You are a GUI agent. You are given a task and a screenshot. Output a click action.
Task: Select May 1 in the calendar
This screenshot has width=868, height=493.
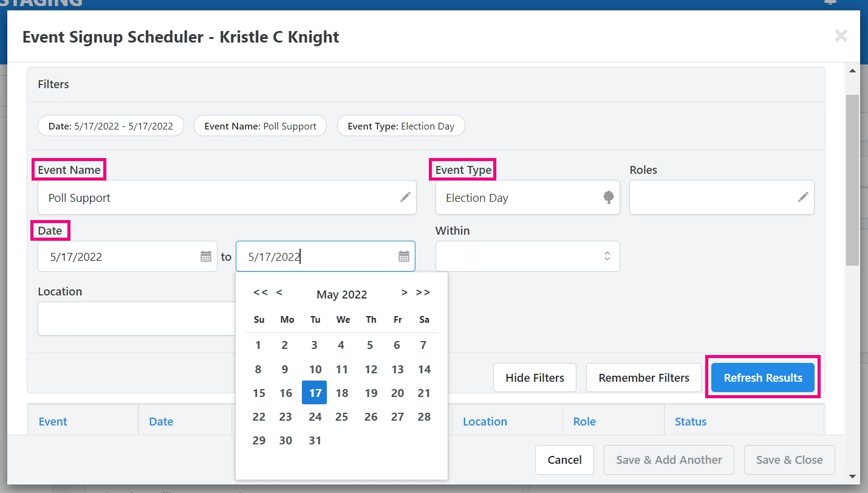[x=258, y=345]
